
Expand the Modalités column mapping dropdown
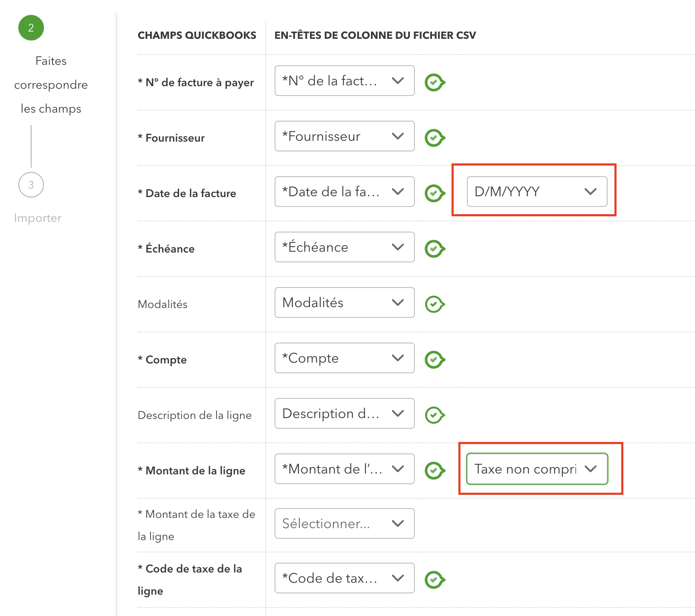tap(345, 302)
